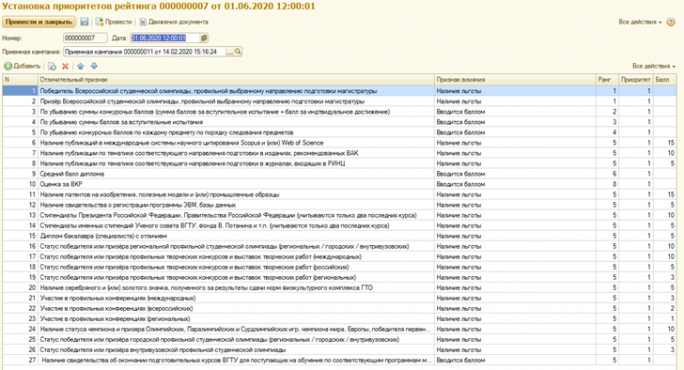Select row 'Наличие патентов на изобретения'

(339, 195)
